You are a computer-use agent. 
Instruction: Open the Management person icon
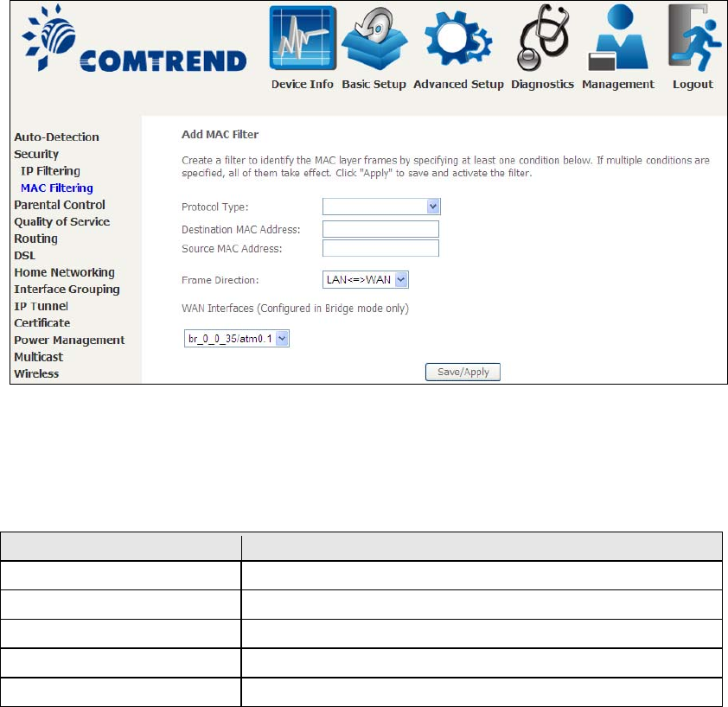pos(618,37)
